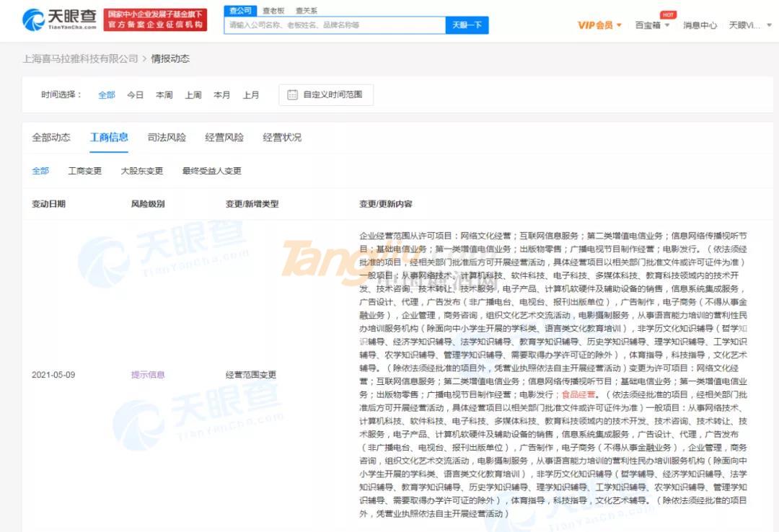Click the 变更/新增类型 column header
This screenshot has width=779, height=532.
pos(252,204)
